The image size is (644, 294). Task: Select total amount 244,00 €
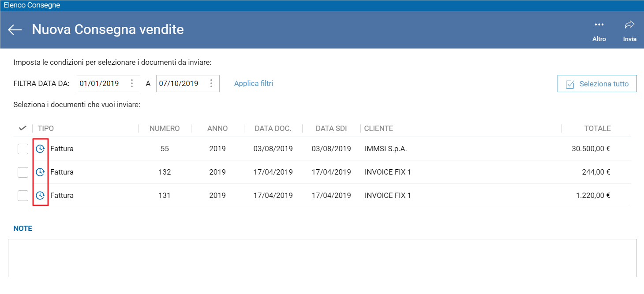pyautogui.click(x=596, y=172)
